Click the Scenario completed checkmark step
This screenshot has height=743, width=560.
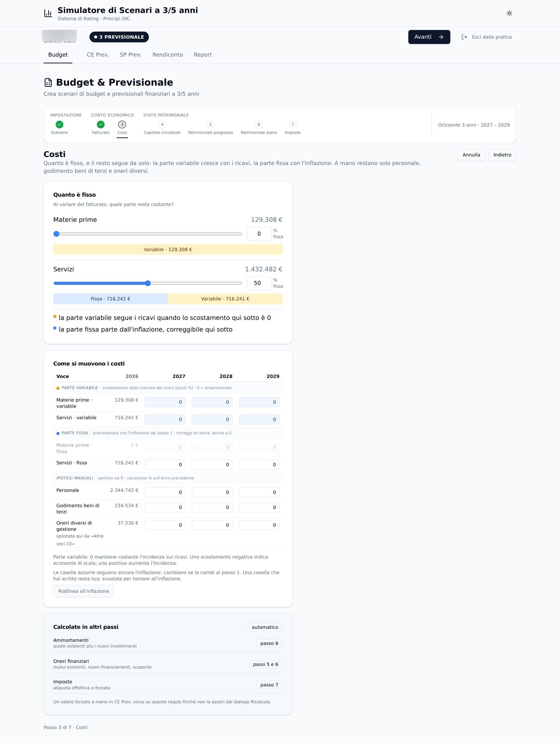click(x=59, y=125)
